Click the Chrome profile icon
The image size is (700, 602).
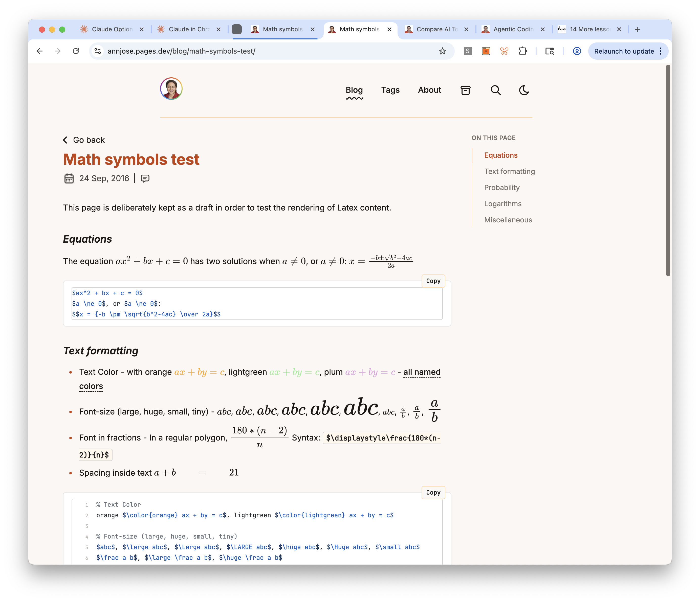(577, 51)
